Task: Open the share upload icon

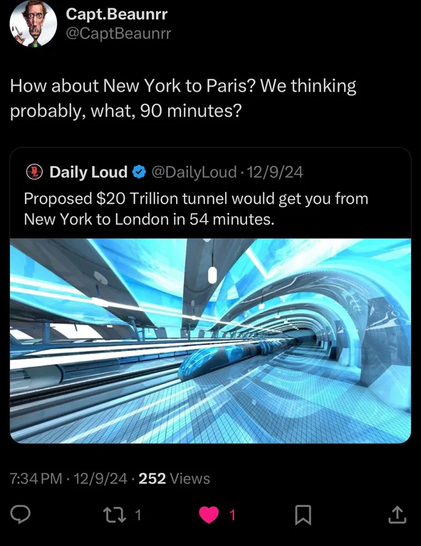Action: coord(397,515)
